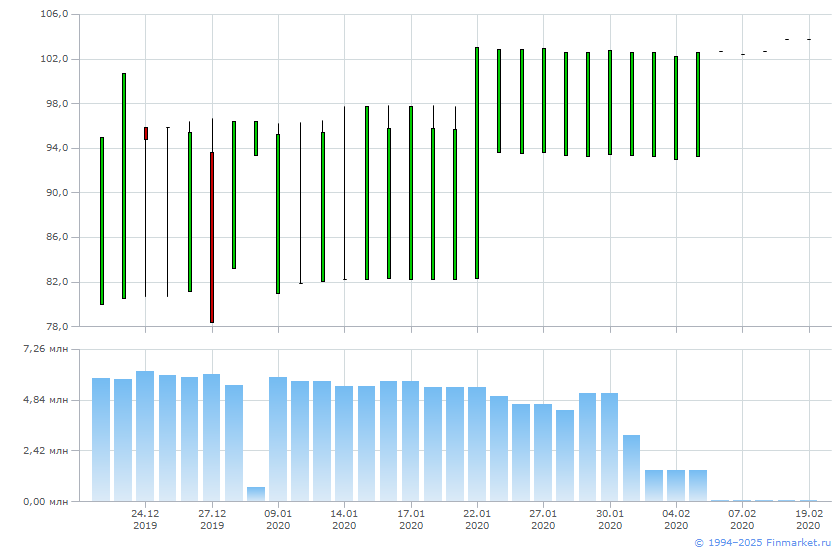840x550 pixels.
Task: Select the volume bar at 17.01 2020
Action: (x=410, y=441)
